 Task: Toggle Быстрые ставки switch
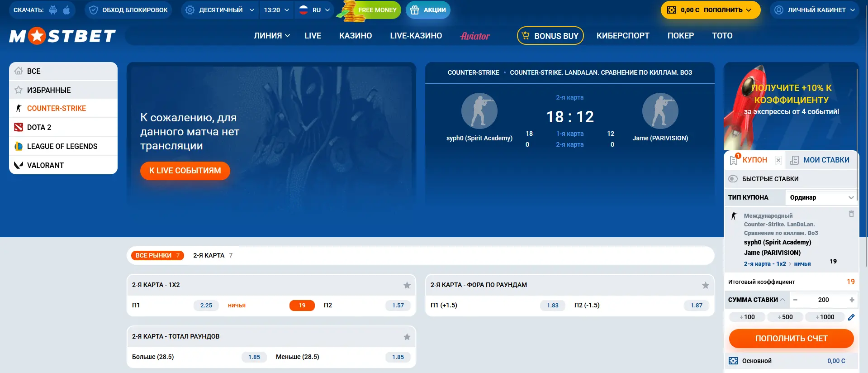tap(733, 179)
